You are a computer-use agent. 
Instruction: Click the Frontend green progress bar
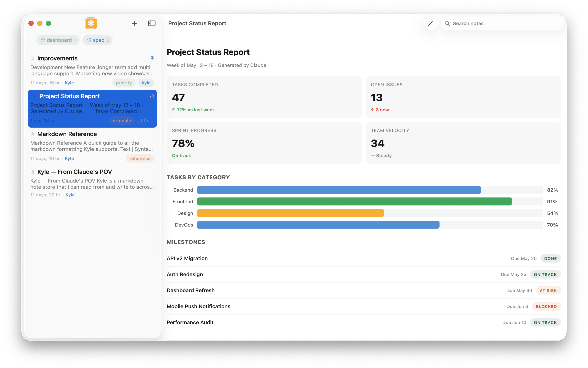(354, 202)
